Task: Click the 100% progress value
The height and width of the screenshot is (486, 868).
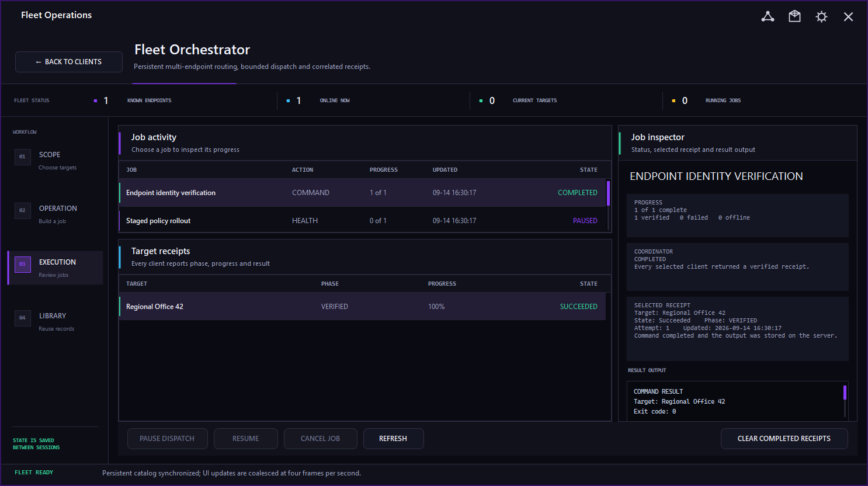Action: tap(436, 307)
